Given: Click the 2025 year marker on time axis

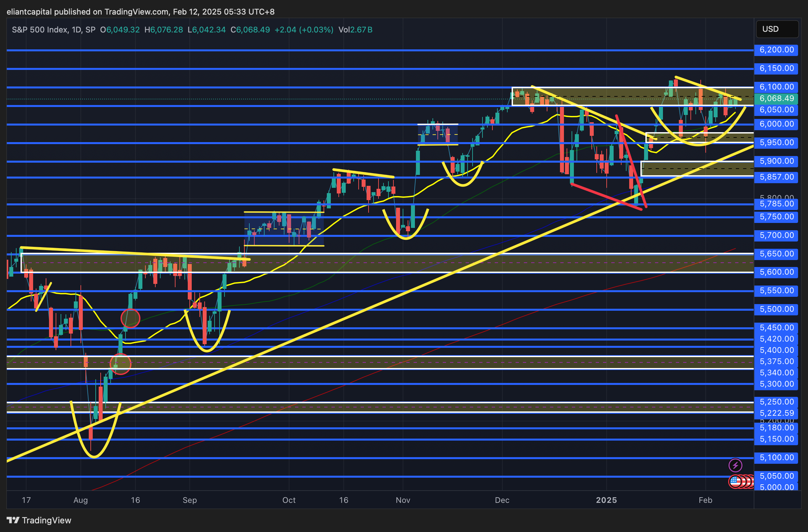Looking at the screenshot, I should pos(606,500).
